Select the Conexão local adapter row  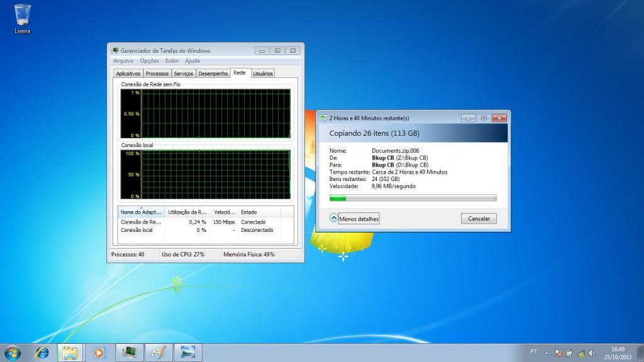point(206,230)
